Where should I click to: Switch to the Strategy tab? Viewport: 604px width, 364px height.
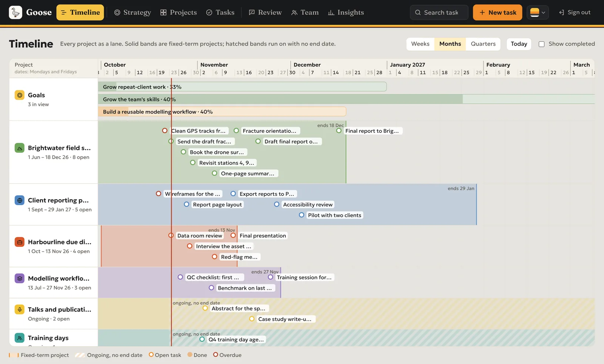(x=133, y=12)
